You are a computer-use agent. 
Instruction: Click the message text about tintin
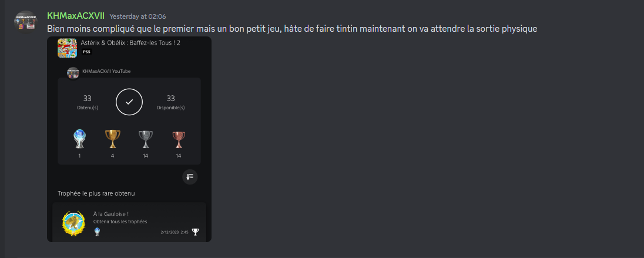[292, 29]
